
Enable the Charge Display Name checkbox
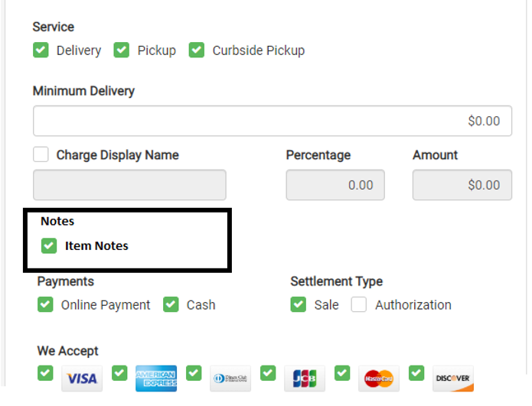pyautogui.click(x=41, y=155)
